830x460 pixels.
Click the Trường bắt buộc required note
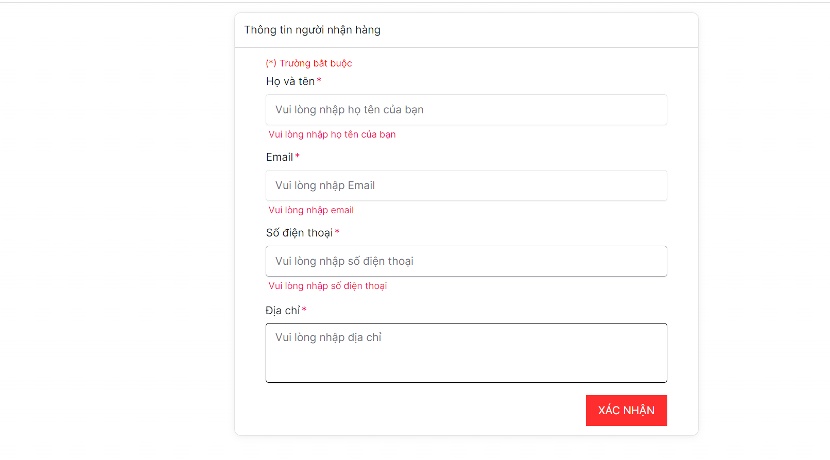(x=309, y=64)
